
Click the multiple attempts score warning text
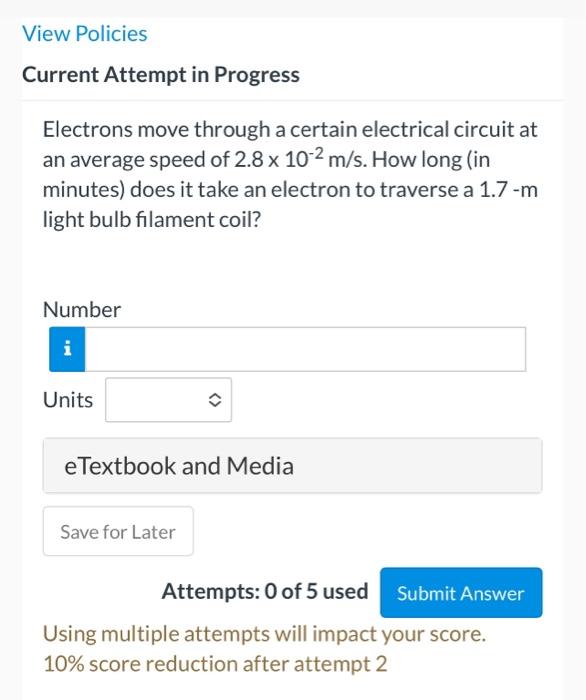[x=264, y=634]
